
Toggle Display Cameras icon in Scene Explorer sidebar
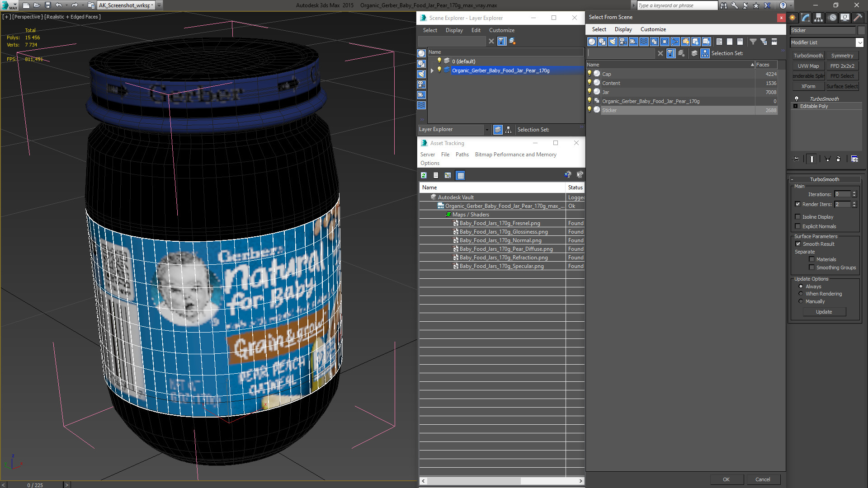pos(421,84)
